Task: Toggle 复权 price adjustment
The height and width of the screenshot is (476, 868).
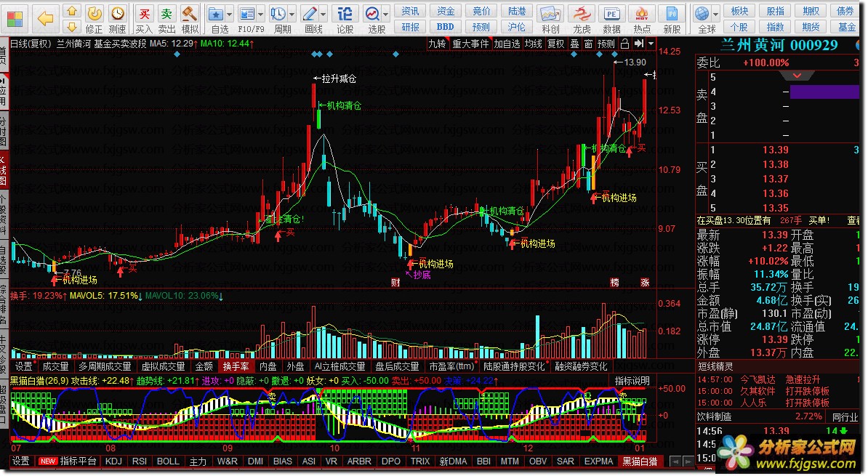Action: coord(556,44)
